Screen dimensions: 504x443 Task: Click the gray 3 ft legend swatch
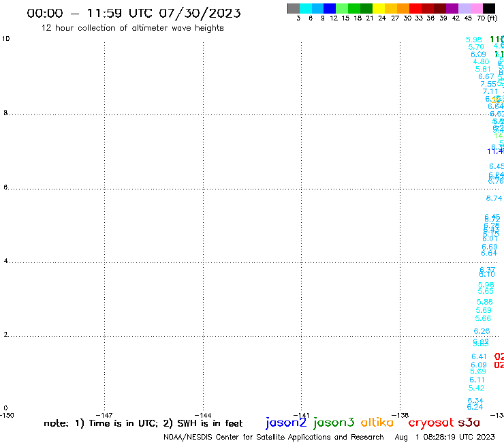point(294,8)
